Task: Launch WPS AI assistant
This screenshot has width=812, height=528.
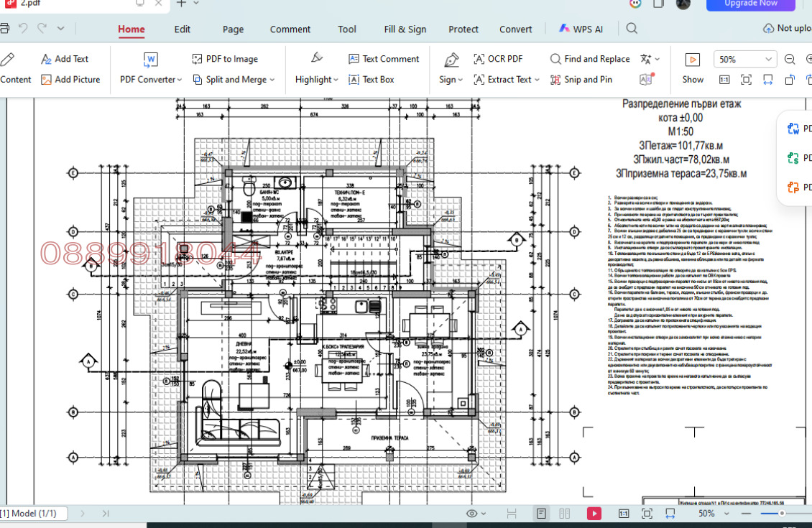Action: coord(581,29)
